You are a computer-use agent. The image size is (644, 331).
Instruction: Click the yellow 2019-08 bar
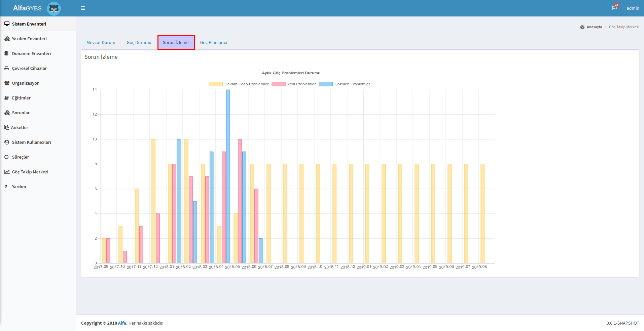pyautogui.click(x=482, y=214)
